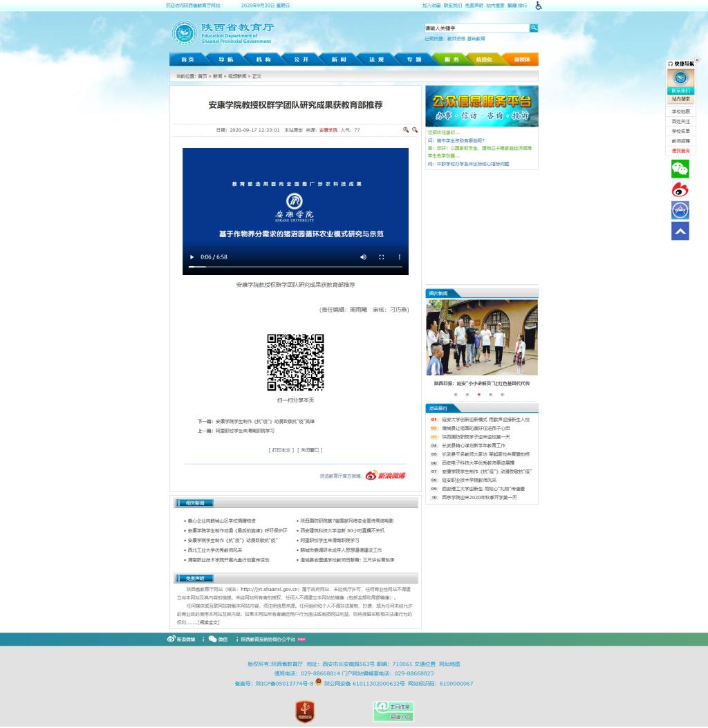Open the 新闻 navigation menu tab

pyautogui.click(x=339, y=59)
